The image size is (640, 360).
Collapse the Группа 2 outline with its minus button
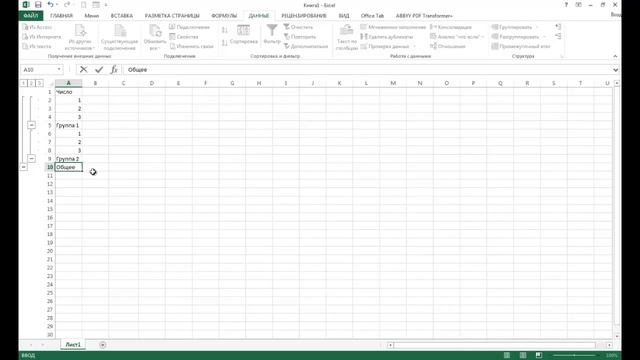click(31, 159)
